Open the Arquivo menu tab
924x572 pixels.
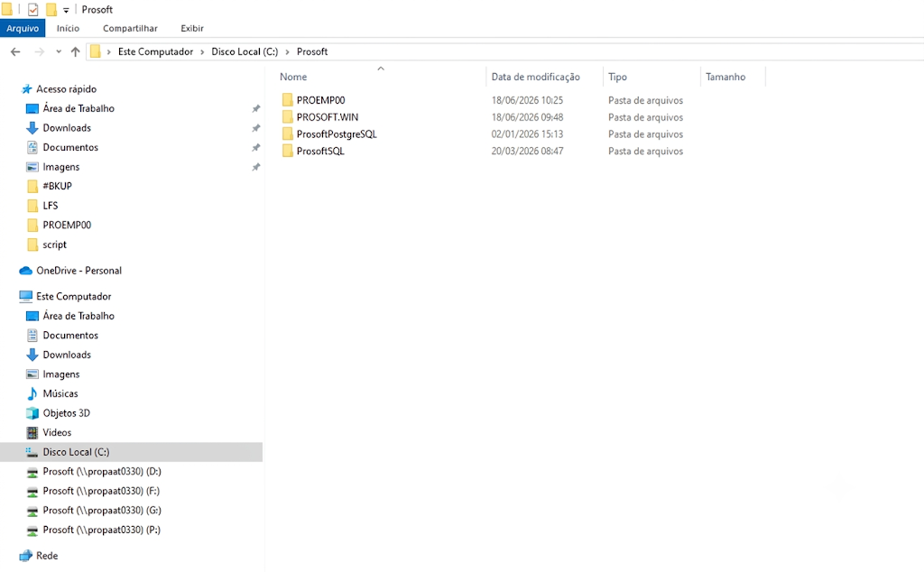tap(23, 28)
